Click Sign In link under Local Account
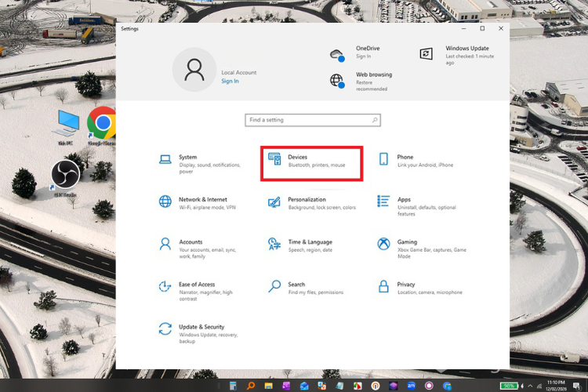 point(230,81)
